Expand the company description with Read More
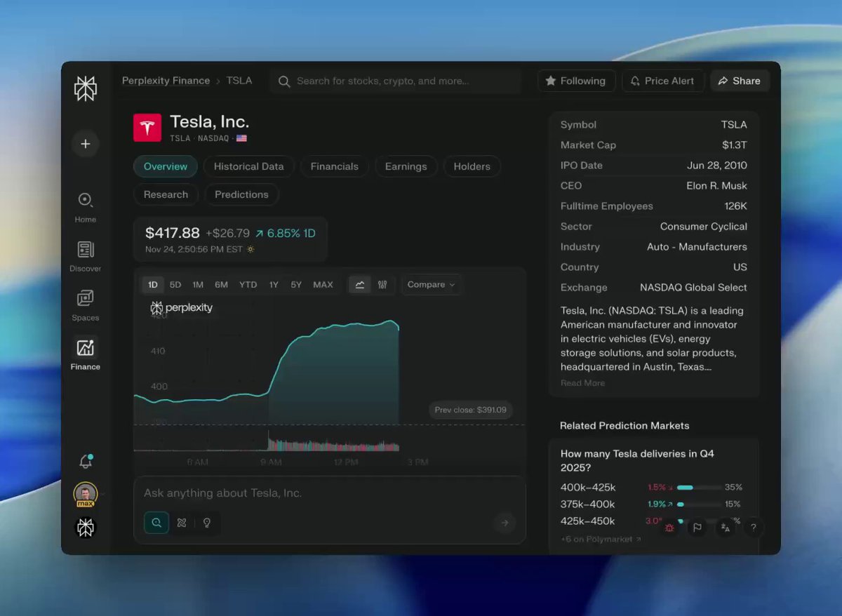This screenshot has width=842, height=616. coord(582,383)
